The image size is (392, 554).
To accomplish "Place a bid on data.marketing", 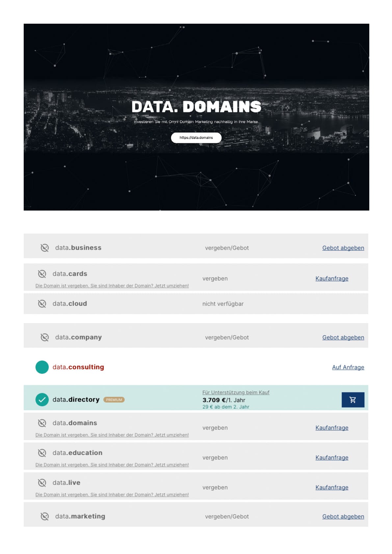I will pos(343,516).
